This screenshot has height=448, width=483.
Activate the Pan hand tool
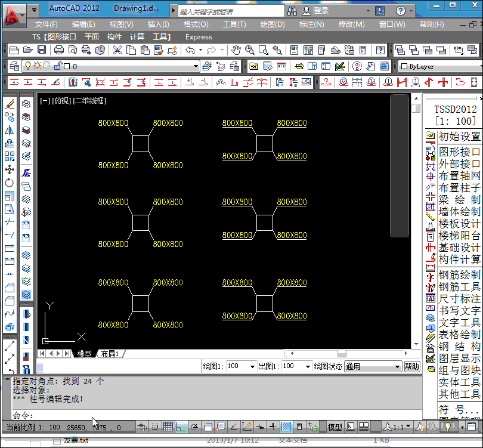(x=236, y=50)
